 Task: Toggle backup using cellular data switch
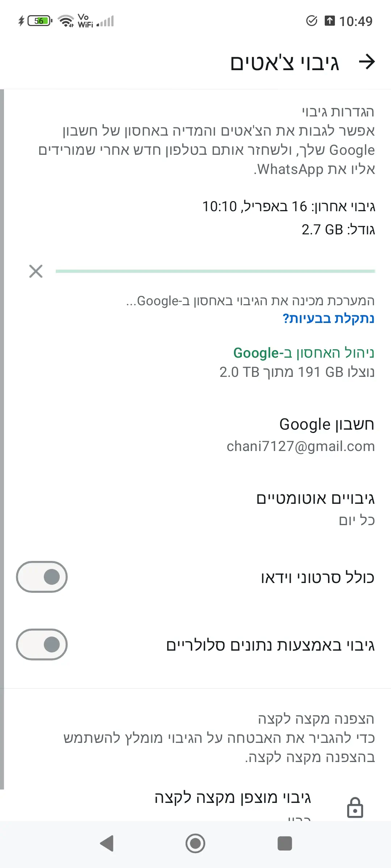[42, 644]
